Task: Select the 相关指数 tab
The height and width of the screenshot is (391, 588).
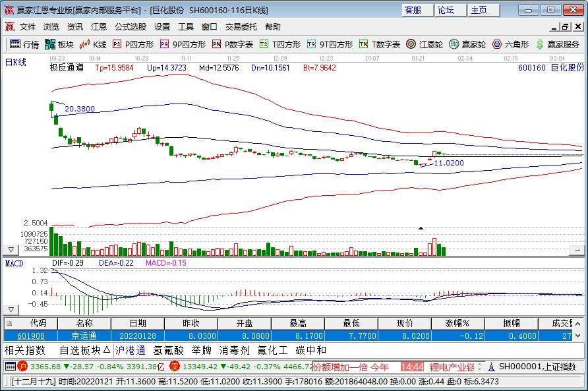Action: click(x=25, y=351)
